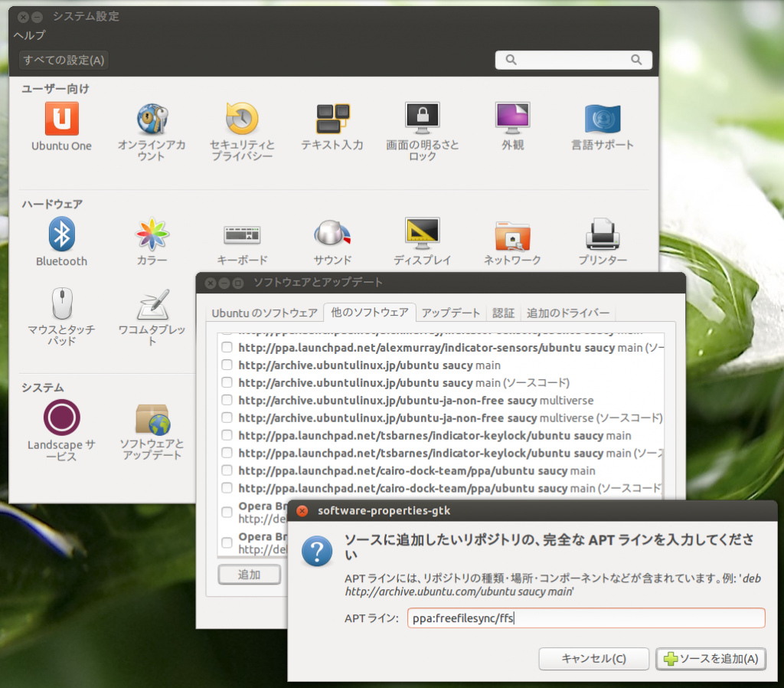The width and height of the screenshot is (784, 688).
Task: Cancel the APT line dialog with キャンセル(C)
Action: pyautogui.click(x=593, y=658)
